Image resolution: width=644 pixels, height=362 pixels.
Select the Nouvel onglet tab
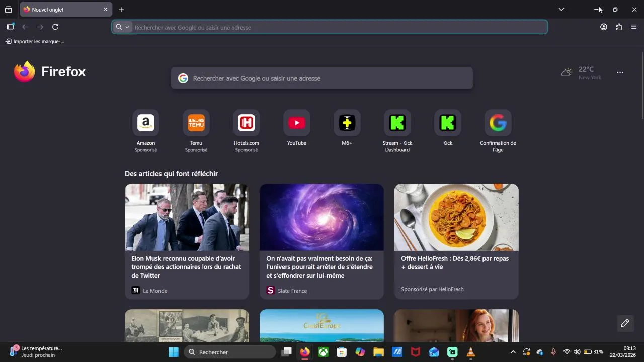[65, 10]
